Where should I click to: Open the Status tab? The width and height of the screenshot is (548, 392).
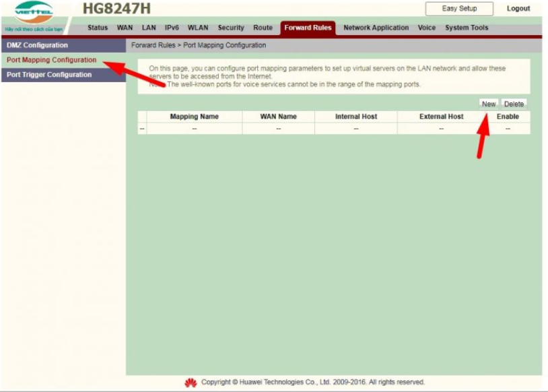pyautogui.click(x=98, y=28)
